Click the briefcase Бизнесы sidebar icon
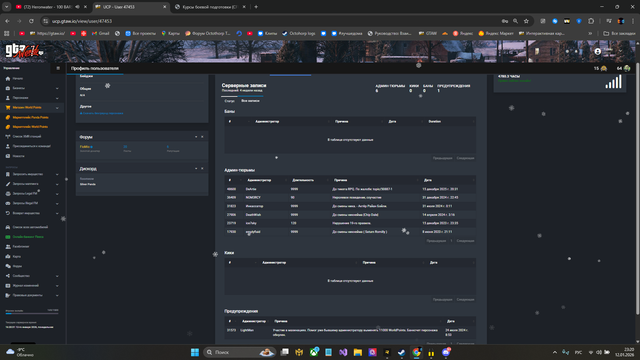The width and height of the screenshot is (640, 360). pos(8,88)
